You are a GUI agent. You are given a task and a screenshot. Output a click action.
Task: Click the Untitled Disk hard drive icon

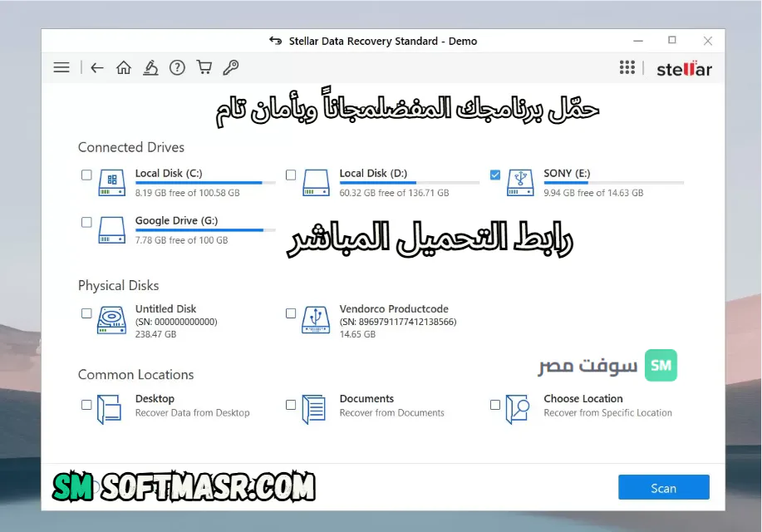coord(112,321)
